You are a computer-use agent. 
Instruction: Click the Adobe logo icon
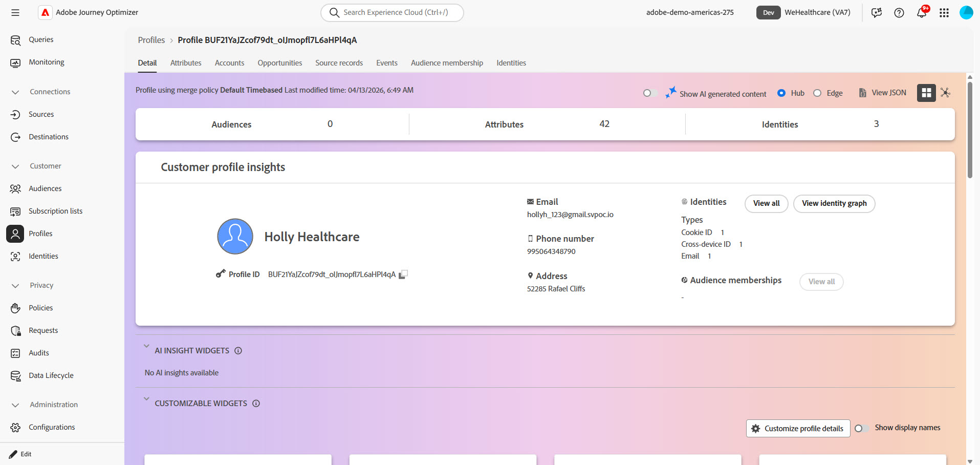pos(45,12)
